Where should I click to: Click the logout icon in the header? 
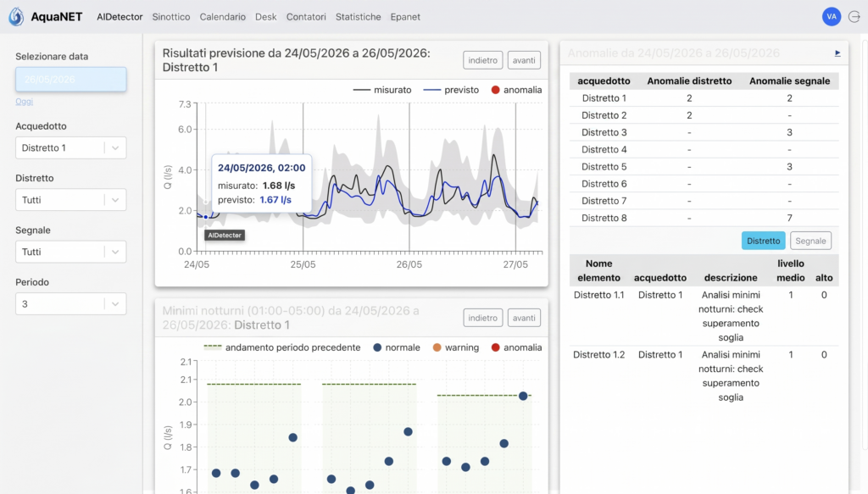[854, 17]
